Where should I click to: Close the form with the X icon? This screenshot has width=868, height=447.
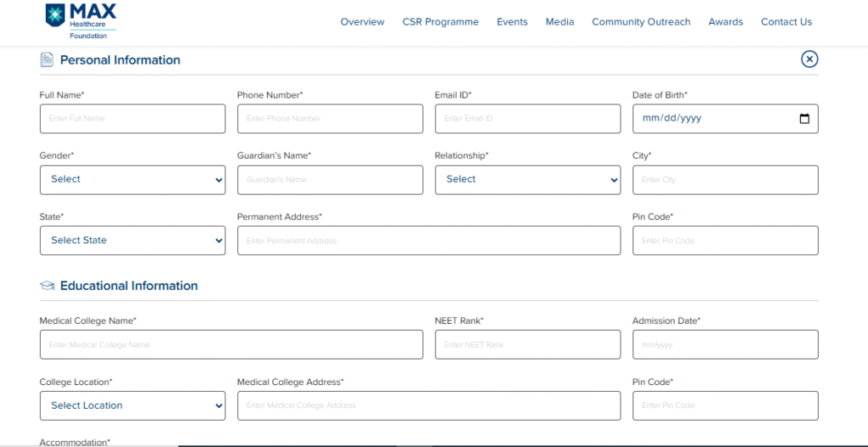click(x=810, y=59)
